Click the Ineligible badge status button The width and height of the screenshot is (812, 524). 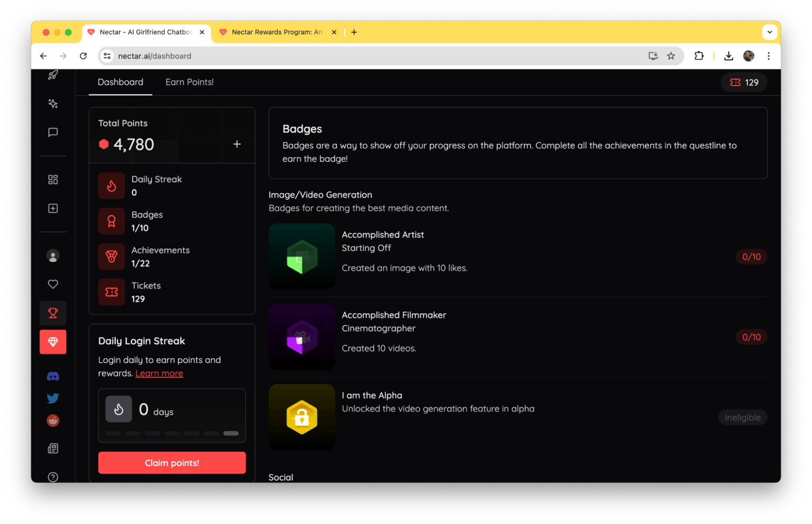tap(743, 418)
